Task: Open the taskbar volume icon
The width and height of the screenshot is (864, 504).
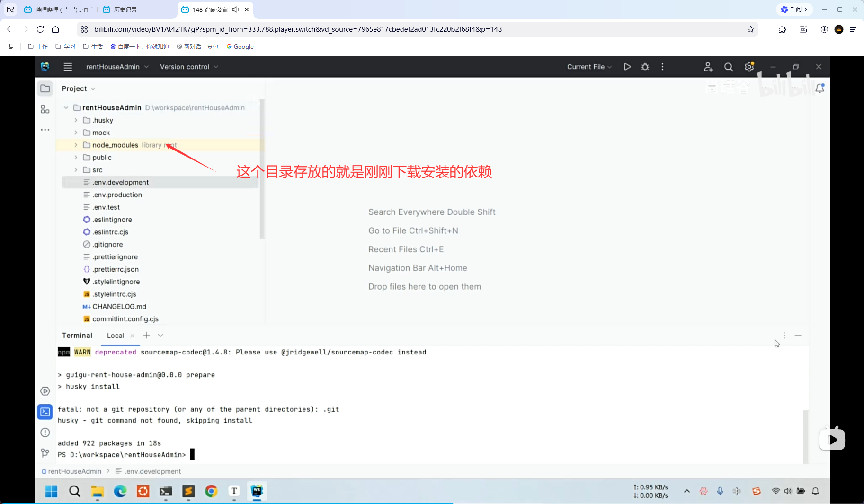Action: 788,491
